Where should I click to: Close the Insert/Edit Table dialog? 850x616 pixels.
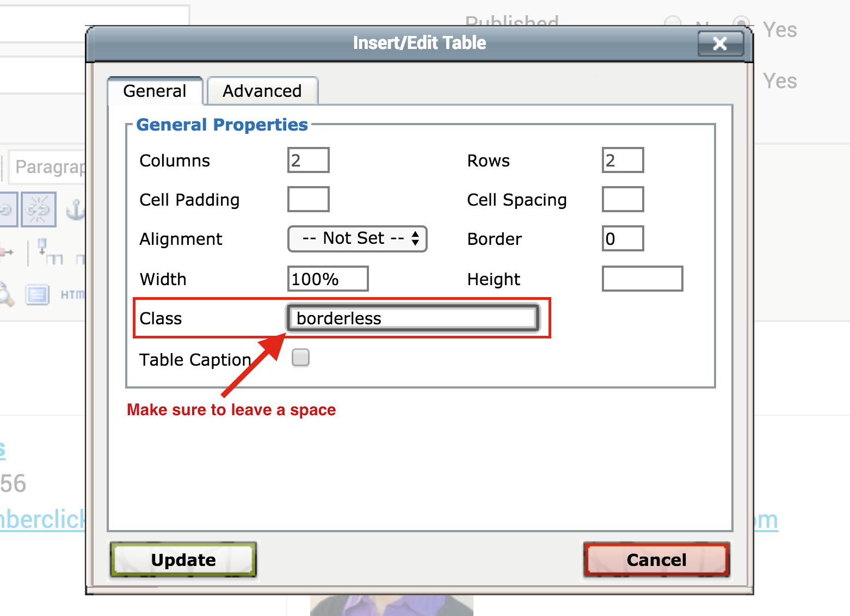(x=720, y=44)
